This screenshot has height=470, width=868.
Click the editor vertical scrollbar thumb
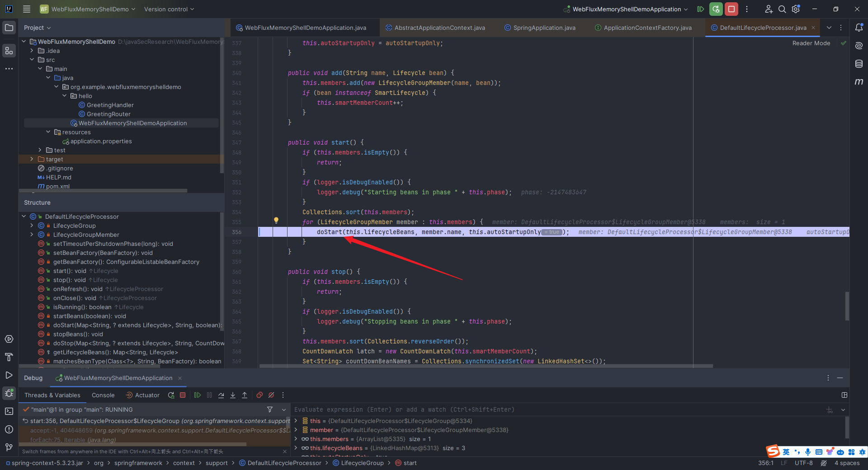pos(847,306)
